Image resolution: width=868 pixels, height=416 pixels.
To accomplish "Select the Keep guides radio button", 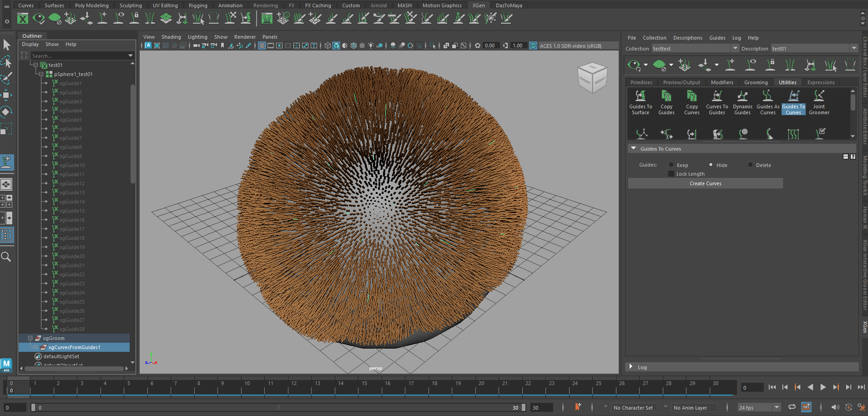I will pyautogui.click(x=671, y=165).
